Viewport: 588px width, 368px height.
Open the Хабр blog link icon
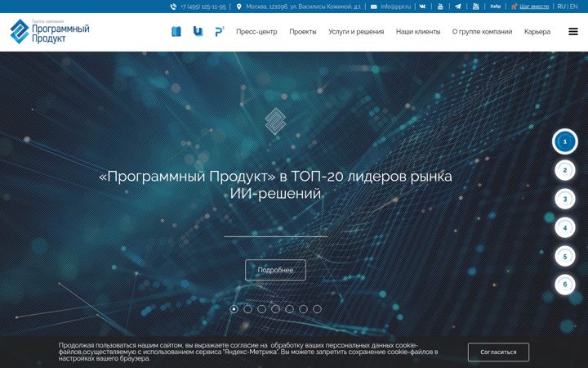pos(496,7)
